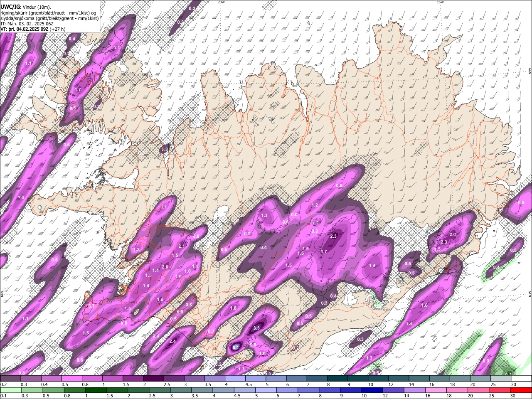This screenshot has height=399, width=532.
Task: Click the 15W longitude label at the top
Action: coord(440,2)
